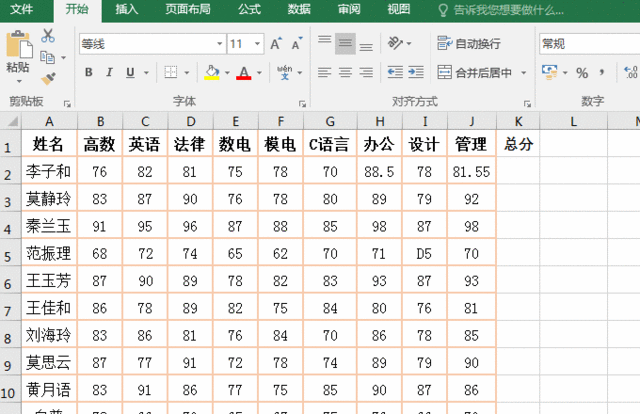Click cell containing 81.55
This screenshot has height=414, width=640.
pos(471,171)
